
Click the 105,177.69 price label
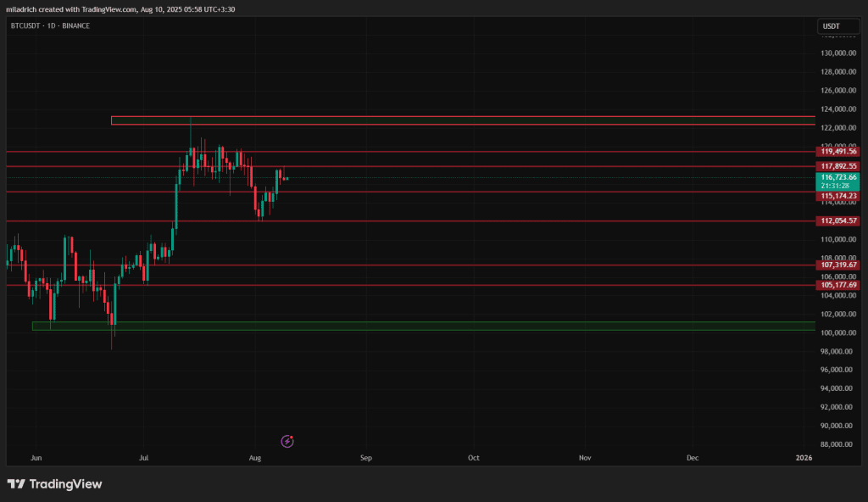pos(839,285)
